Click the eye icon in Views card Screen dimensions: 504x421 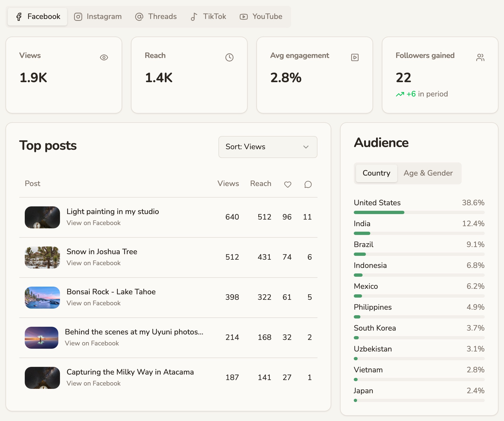(104, 57)
